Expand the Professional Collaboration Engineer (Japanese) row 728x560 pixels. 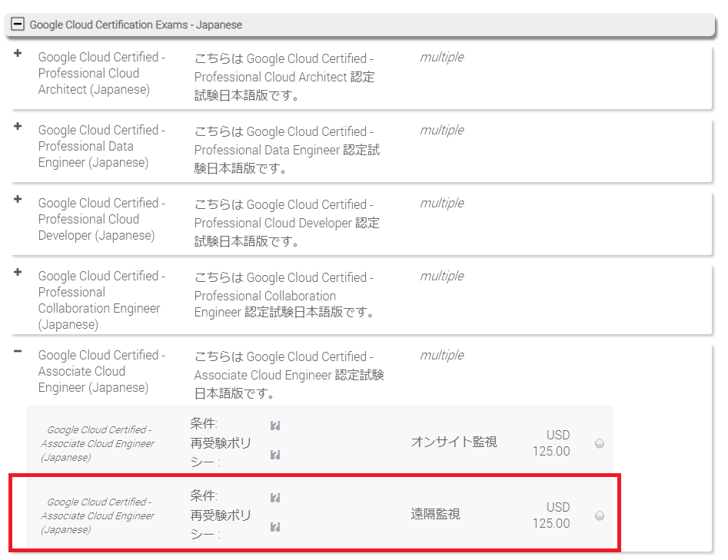click(x=18, y=272)
